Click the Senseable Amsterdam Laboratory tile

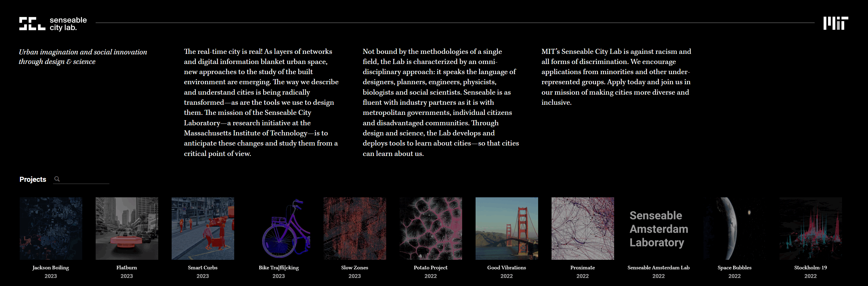tap(659, 229)
